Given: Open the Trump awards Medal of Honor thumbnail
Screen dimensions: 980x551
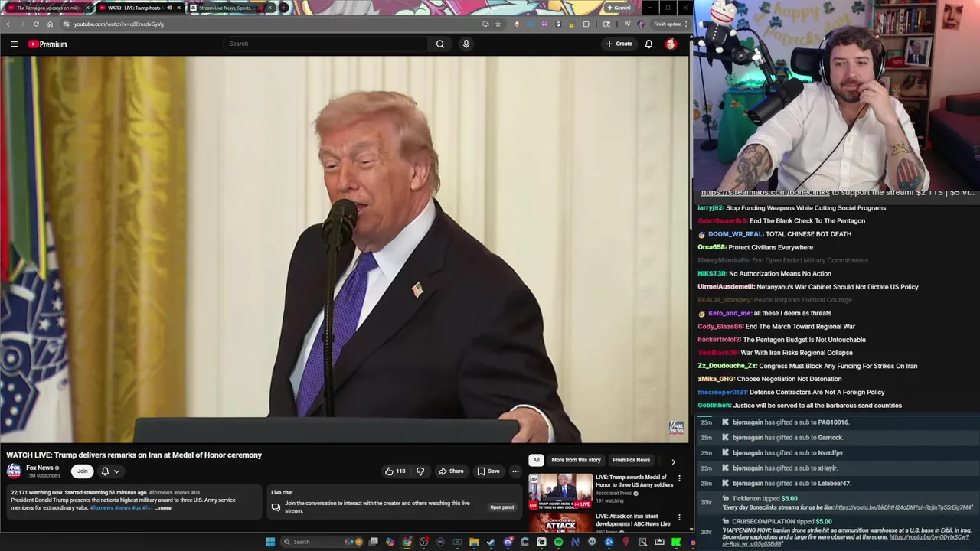Looking at the screenshot, I should [x=560, y=492].
